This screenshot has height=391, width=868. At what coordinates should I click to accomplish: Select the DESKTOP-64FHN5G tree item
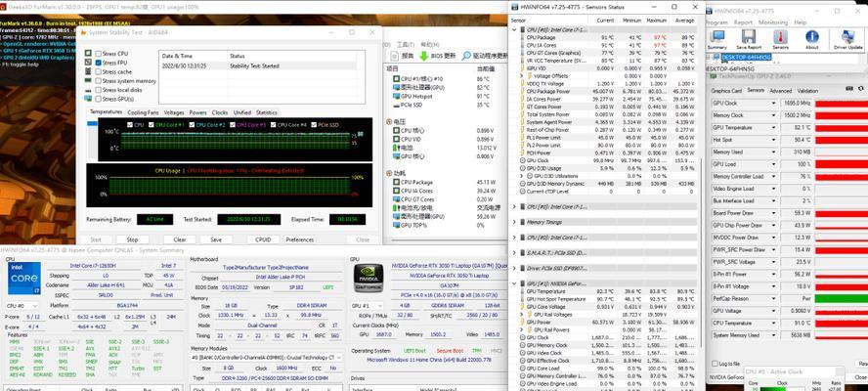[746, 57]
